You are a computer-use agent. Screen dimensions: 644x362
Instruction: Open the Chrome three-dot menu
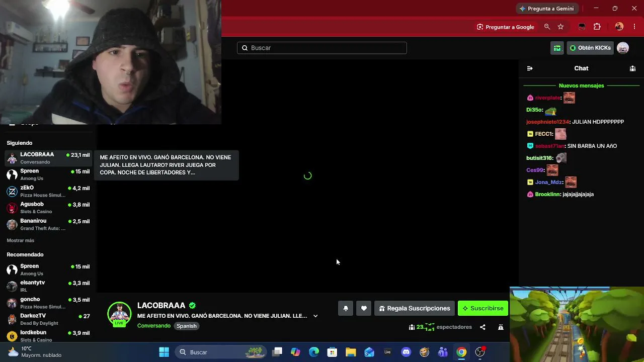point(634,27)
